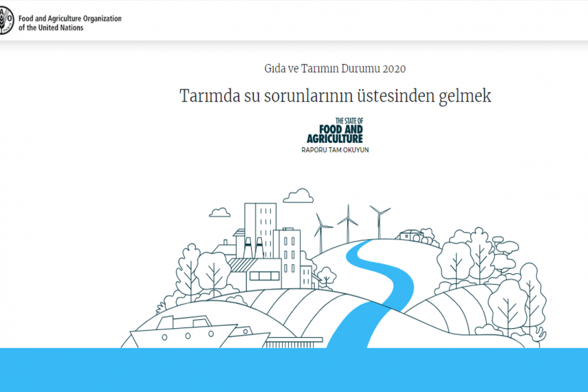The height and width of the screenshot is (392, 588).
Task: Select subtitle Gıda ve Tarımın Durumu 2020
Action: click(x=335, y=69)
